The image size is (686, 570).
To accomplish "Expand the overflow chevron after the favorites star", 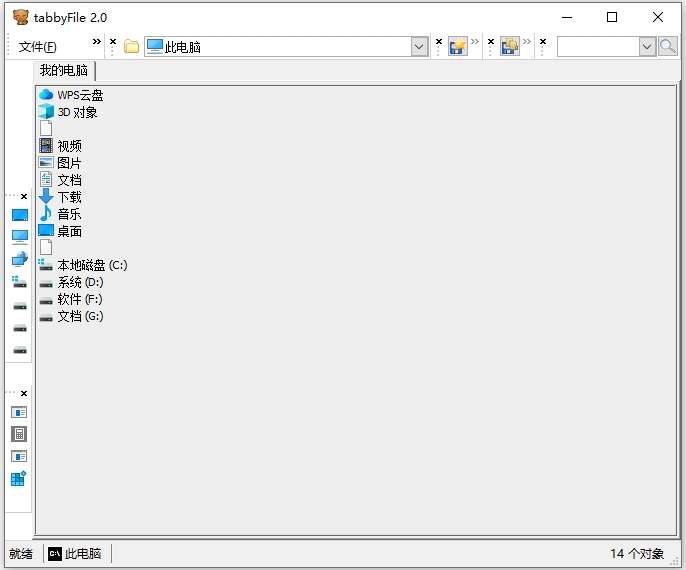I will tap(475, 42).
